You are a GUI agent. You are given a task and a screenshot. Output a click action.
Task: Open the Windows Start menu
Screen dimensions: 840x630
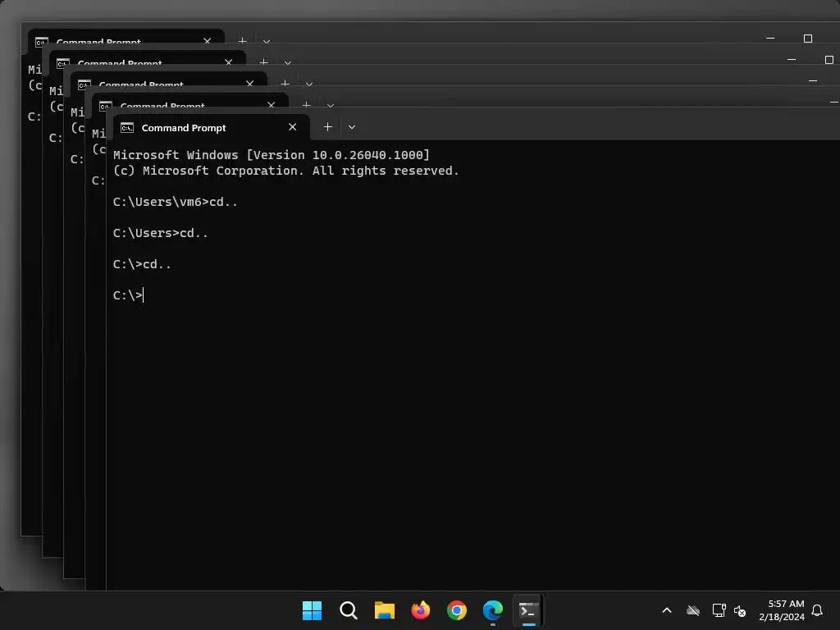point(312,610)
